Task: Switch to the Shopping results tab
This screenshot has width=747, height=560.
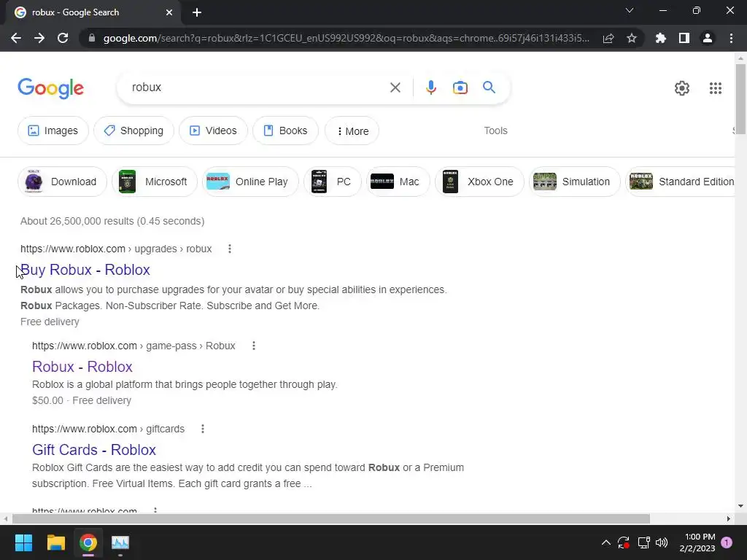Action: pyautogui.click(x=134, y=131)
